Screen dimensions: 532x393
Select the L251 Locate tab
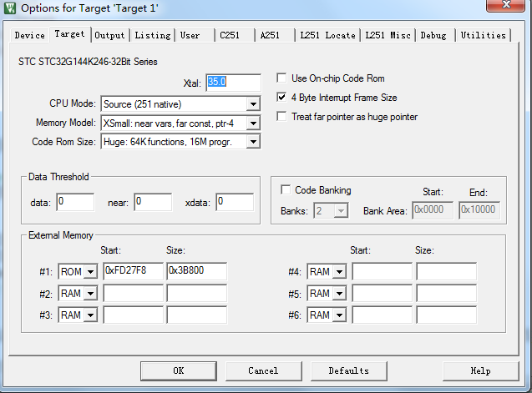327,35
